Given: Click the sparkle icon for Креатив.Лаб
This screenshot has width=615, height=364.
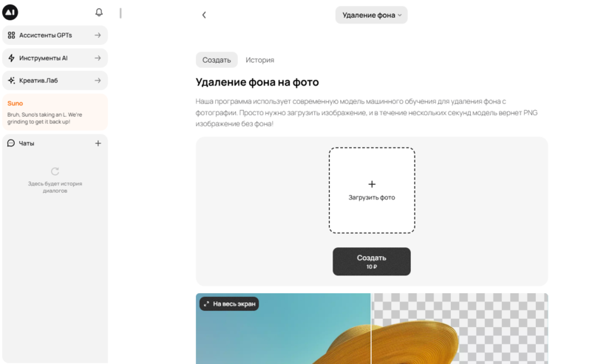Looking at the screenshot, I should [11, 80].
